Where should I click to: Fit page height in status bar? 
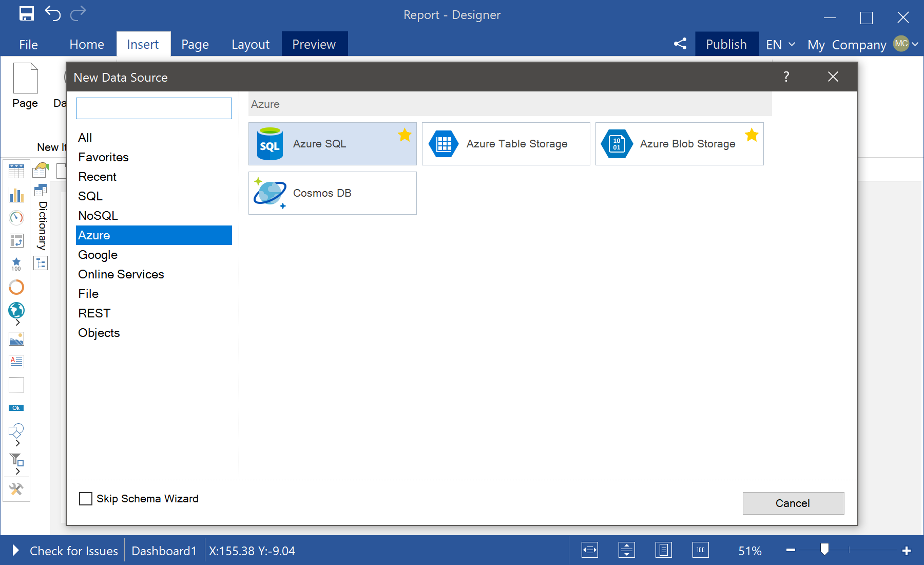coord(627,550)
